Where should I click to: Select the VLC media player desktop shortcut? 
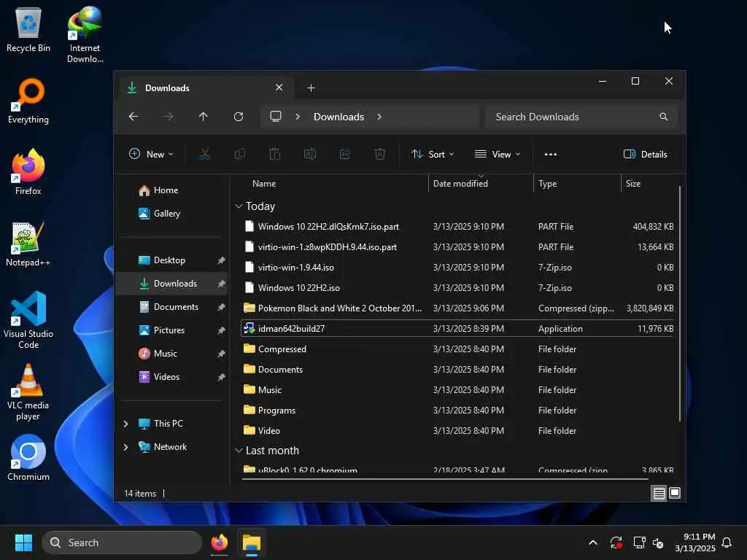click(x=28, y=392)
